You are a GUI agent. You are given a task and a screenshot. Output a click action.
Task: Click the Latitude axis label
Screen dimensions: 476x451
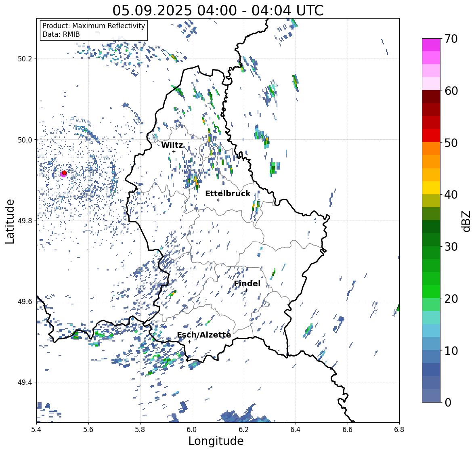pos(10,221)
